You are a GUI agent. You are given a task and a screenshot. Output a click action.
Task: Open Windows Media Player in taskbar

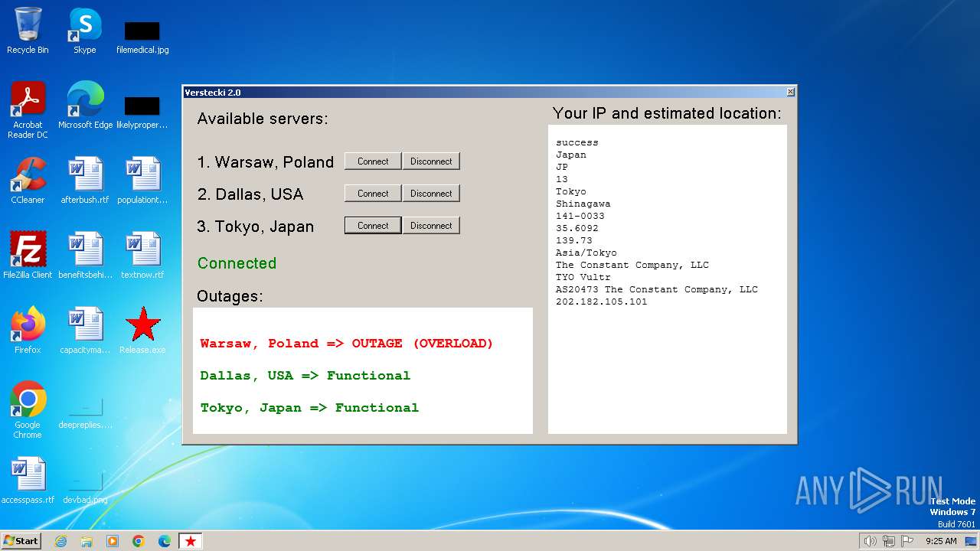(x=113, y=541)
